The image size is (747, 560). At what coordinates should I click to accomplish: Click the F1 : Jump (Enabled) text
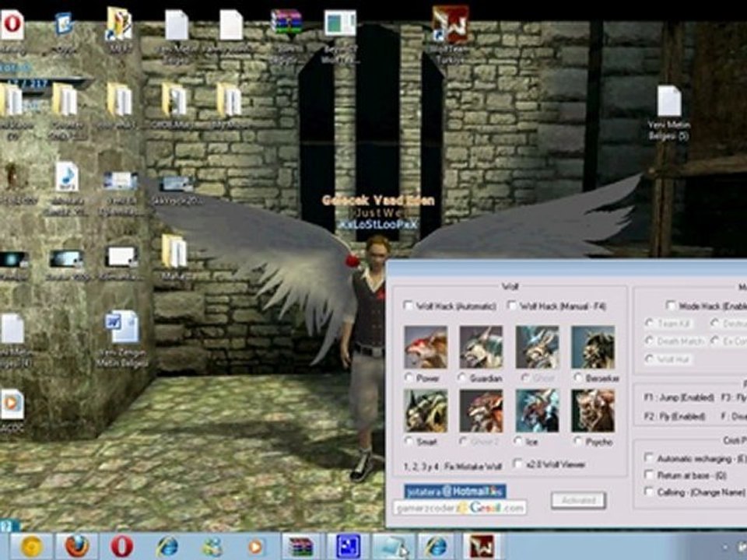679,397
